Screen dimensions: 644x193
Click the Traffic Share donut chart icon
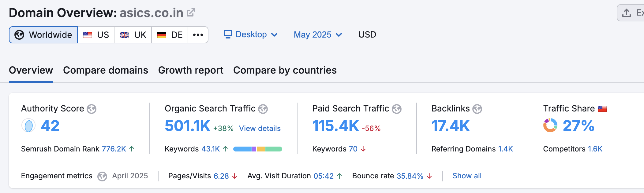[x=550, y=126]
